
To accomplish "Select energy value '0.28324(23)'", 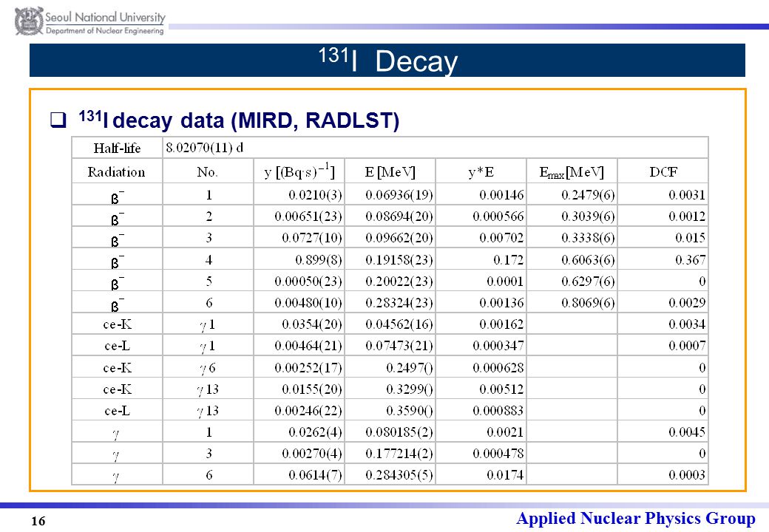I will [x=399, y=303].
